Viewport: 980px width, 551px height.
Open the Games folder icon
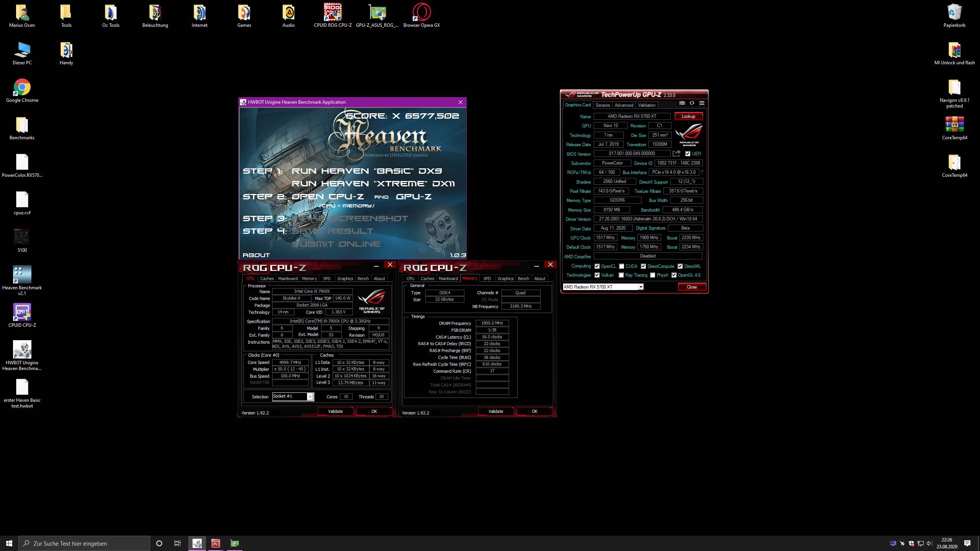tap(244, 13)
